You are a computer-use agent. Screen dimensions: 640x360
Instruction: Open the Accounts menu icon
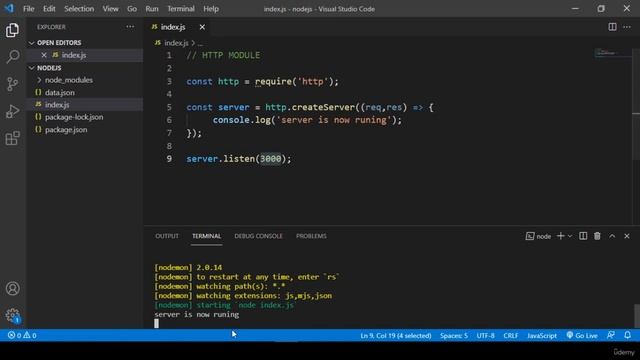(12, 289)
